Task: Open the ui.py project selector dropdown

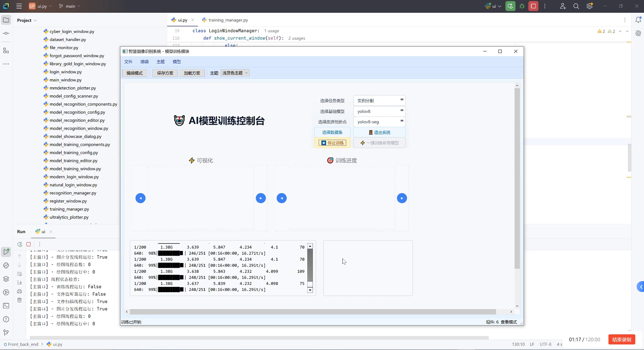Action: tap(40, 6)
